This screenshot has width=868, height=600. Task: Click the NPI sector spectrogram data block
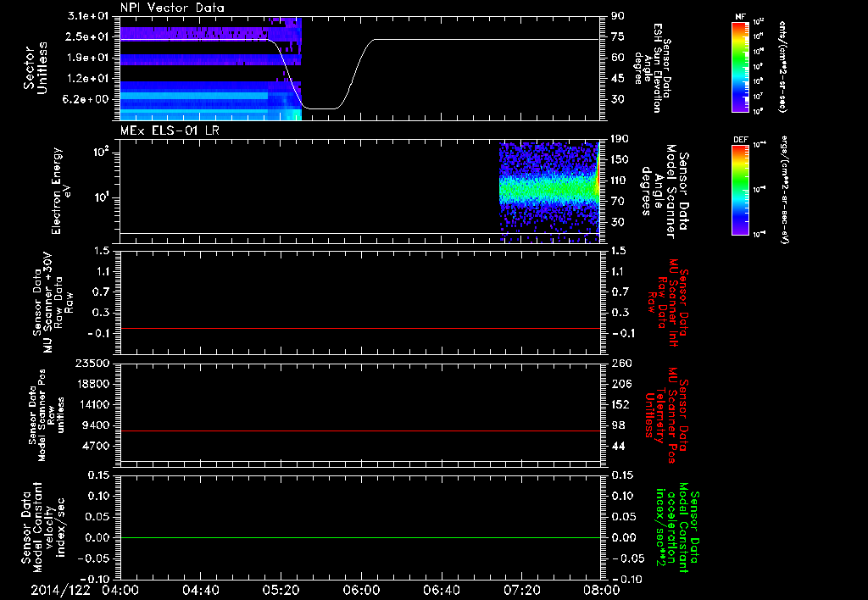(x=211, y=68)
